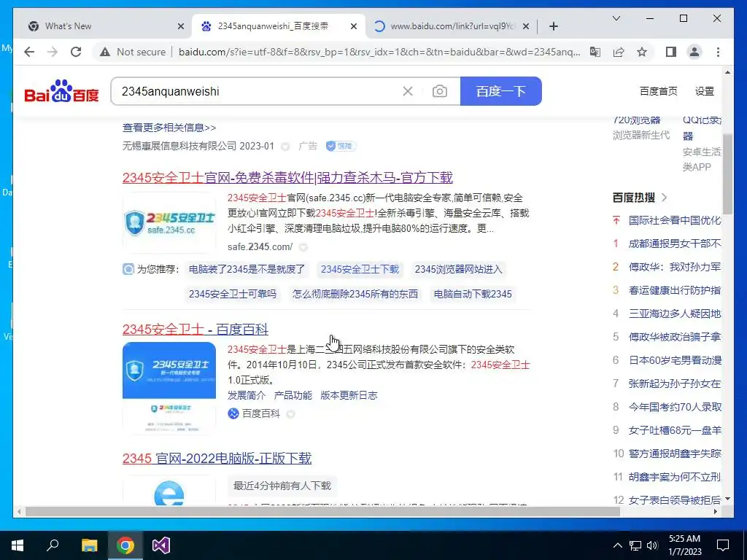
Task: Click the 百度一下 search button
Action: pos(500,91)
